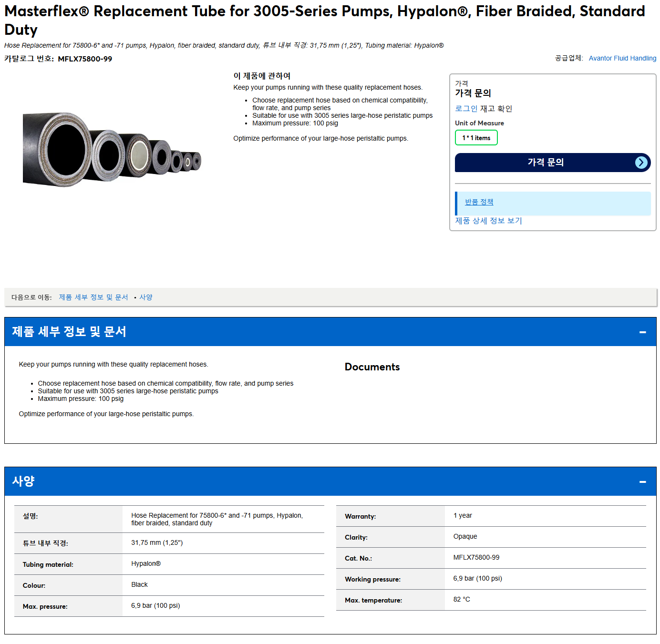Open the hose product image thumbnail
Image resolution: width=660 pixels, height=644 pixels.
pyautogui.click(x=112, y=150)
